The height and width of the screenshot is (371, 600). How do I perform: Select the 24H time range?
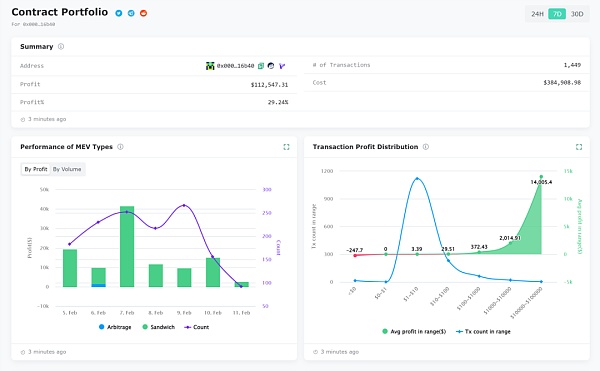pos(537,14)
